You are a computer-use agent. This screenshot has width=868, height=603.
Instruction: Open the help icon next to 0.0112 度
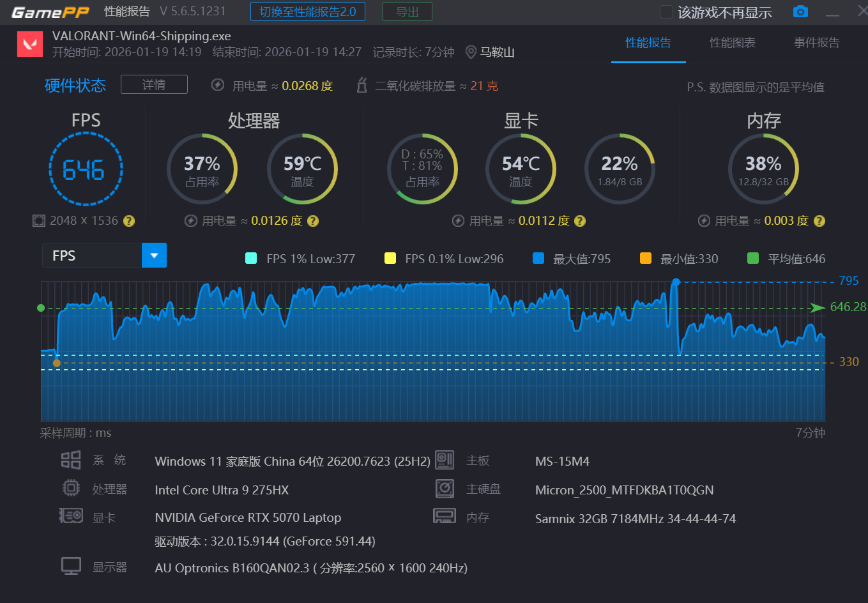[x=580, y=221]
